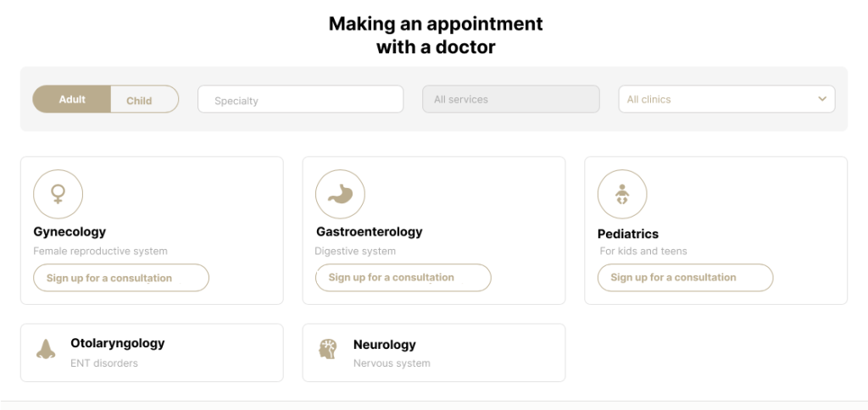Open the All clinics selector
Screen dimensions: 868x410
pyautogui.click(x=726, y=99)
